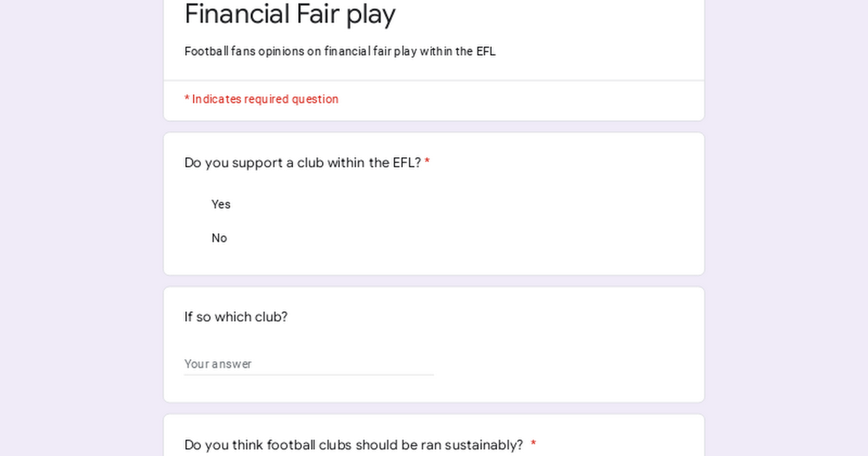The image size is (868, 456).
Task: Click the red asterisk before 'Indicates required question'
Action: pyautogui.click(x=187, y=99)
